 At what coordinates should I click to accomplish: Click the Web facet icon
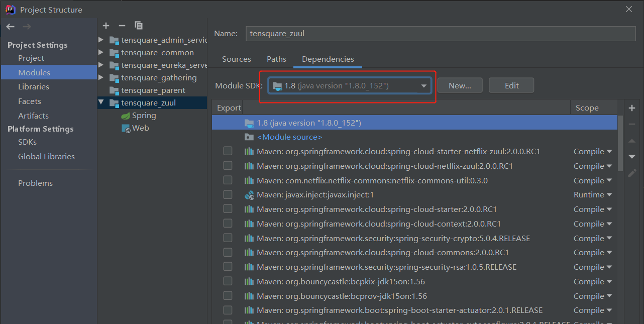(126, 128)
